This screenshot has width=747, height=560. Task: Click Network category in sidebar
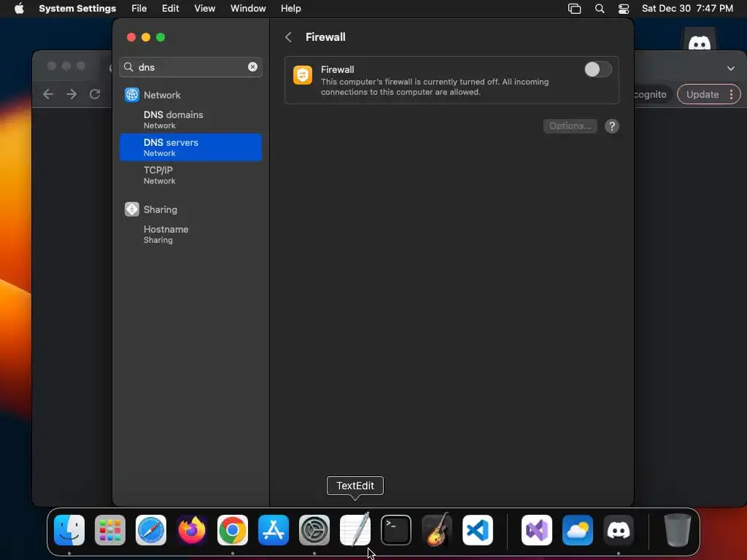coord(162,95)
